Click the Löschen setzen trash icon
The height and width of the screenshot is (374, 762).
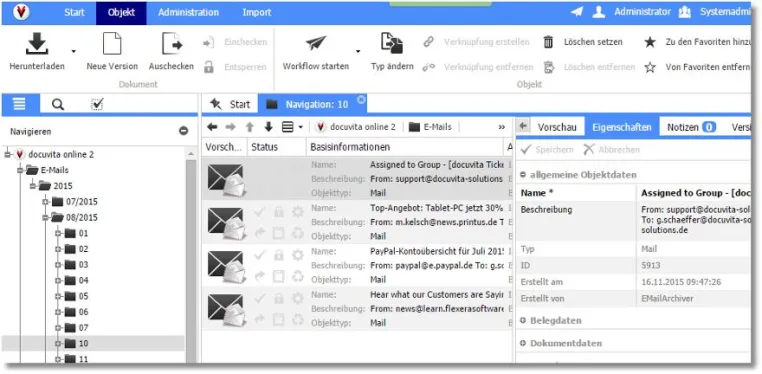coord(548,42)
